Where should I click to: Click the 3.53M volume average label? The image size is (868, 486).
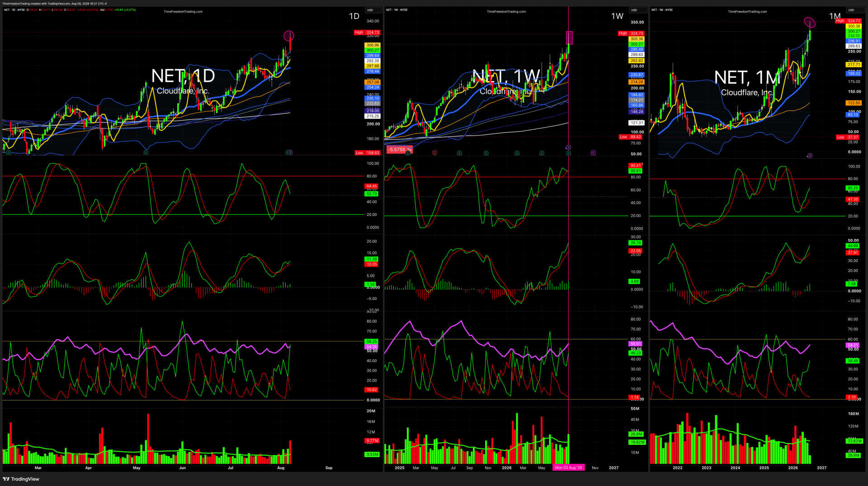pos(372,455)
